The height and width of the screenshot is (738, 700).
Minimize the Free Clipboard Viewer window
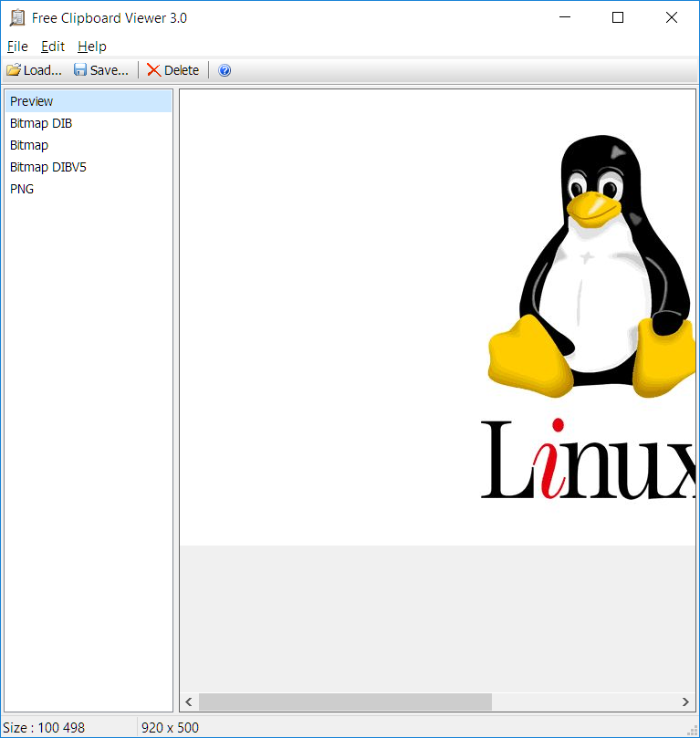click(565, 17)
